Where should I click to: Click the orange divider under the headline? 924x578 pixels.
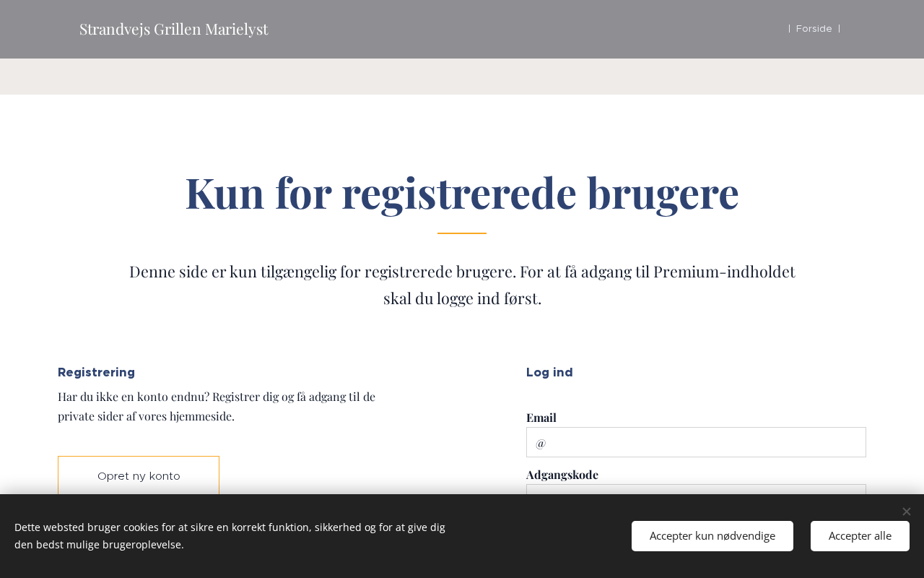click(462, 233)
